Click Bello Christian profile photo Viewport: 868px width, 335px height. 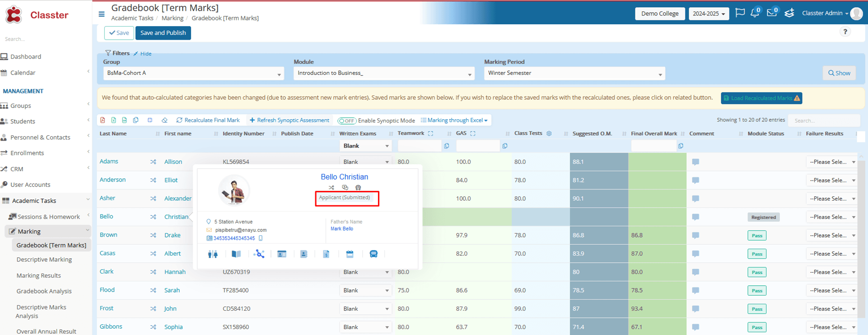234,190
